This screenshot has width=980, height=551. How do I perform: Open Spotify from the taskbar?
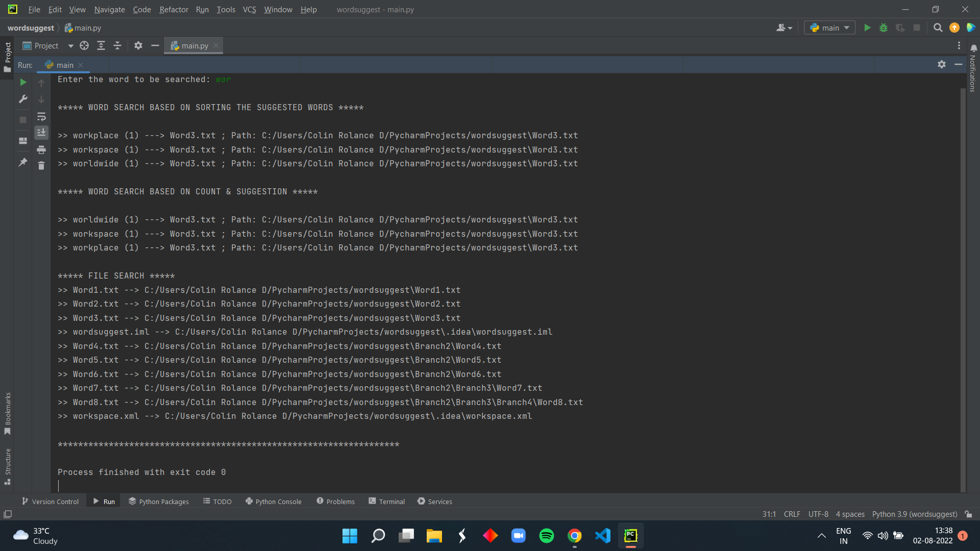pos(546,536)
